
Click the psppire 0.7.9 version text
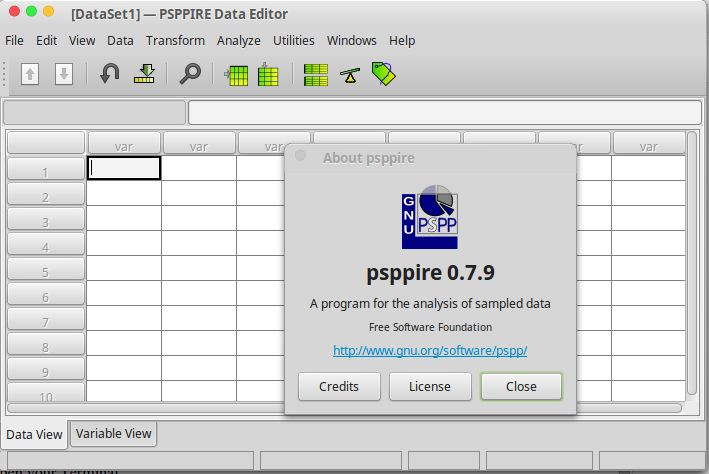430,273
